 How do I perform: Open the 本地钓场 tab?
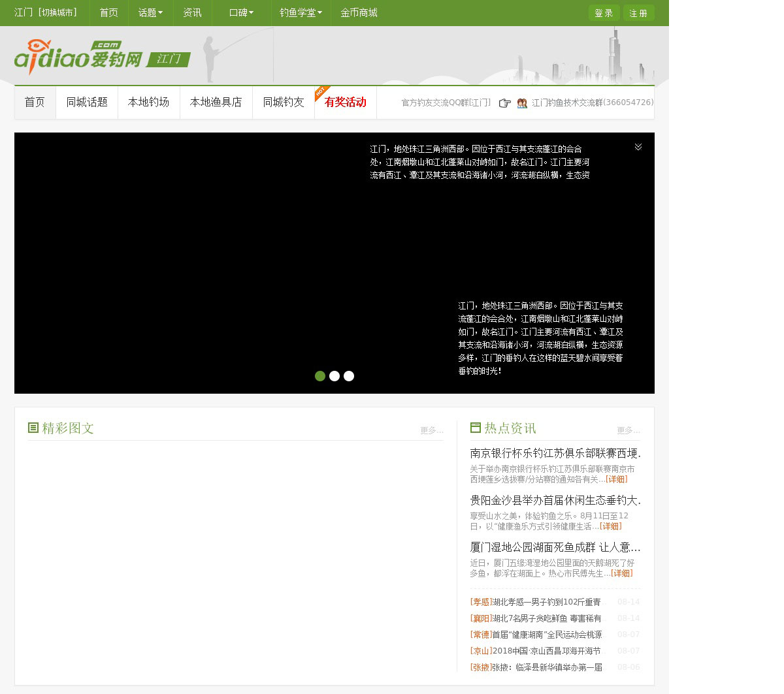(148, 103)
